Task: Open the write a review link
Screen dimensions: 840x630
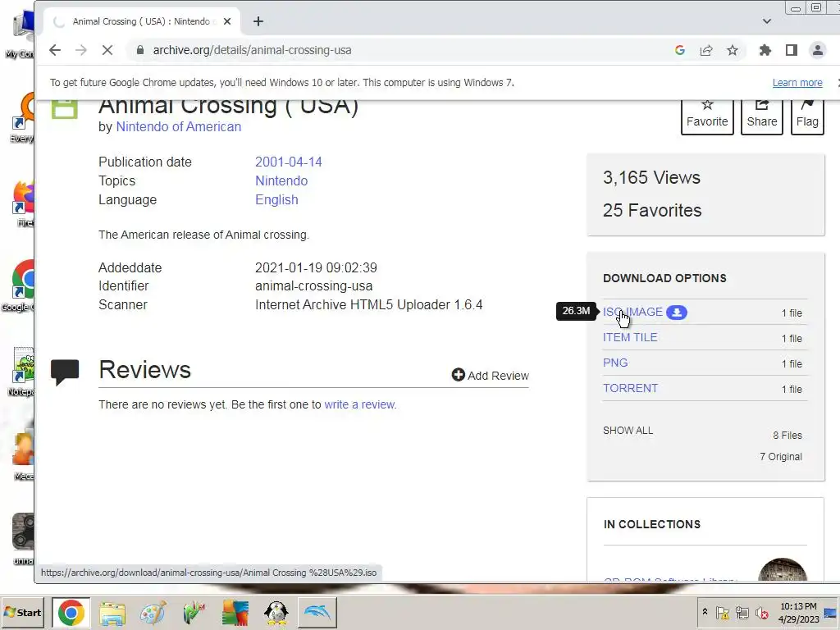Action: click(360, 404)
